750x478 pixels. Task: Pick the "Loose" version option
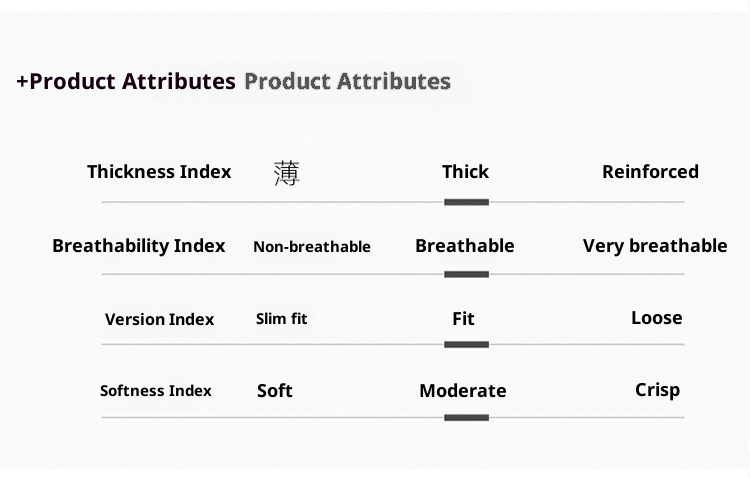[656, 318]
